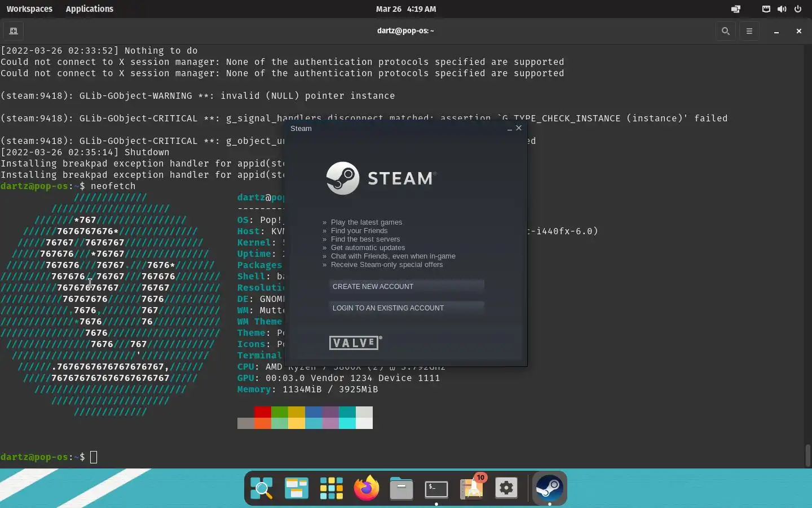Click CREATE NEW ACCOUNT in Steam dialog
812x508 pixels.
(406, 286)
